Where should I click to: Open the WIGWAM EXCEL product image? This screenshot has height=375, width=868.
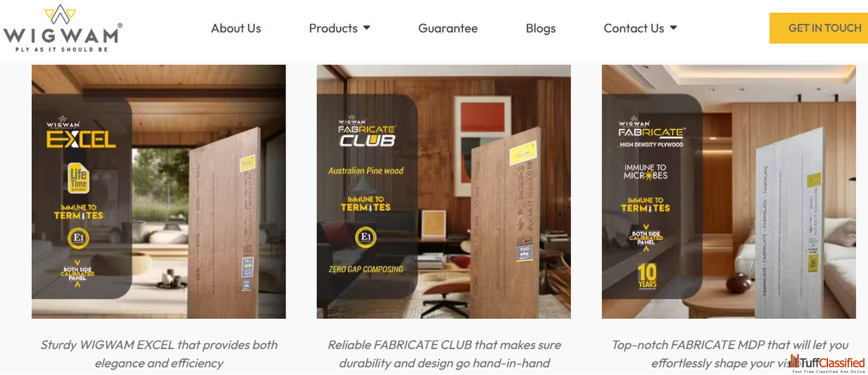coord(159,192)
